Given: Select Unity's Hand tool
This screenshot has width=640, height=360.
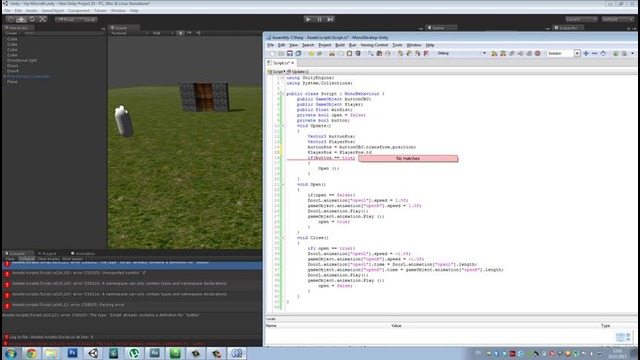Looking at the screenshot, I should click(11, 19).
